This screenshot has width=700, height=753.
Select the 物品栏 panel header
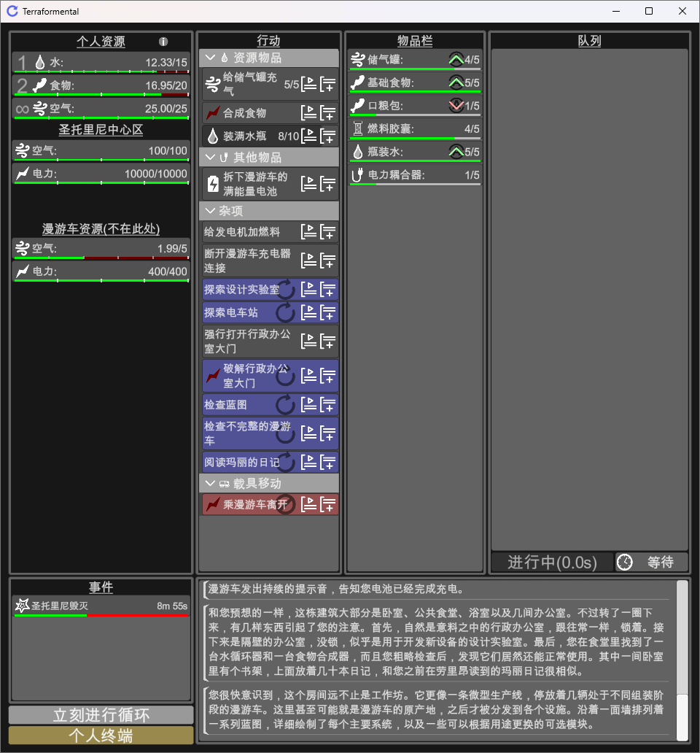(414, 41)
